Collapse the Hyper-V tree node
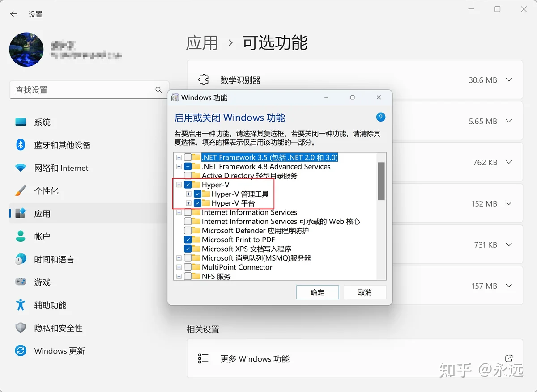537x392 pixels. pyautogui.click(x=179, y=185)
